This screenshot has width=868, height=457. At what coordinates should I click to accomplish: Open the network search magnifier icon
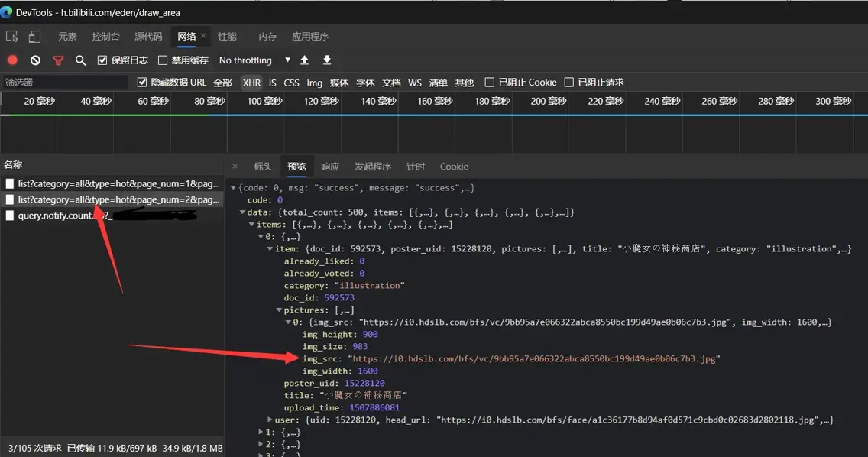pos(80,60)
